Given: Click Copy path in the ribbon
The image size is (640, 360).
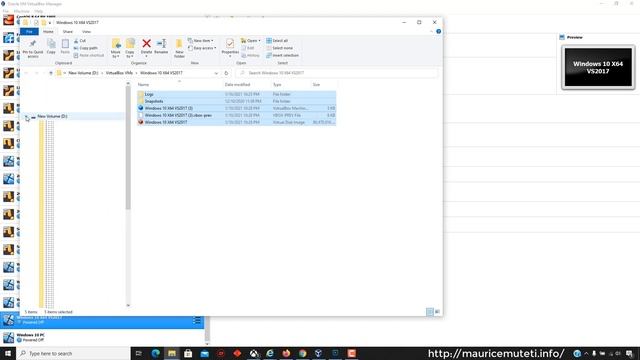Looking at the screenshot, I should tap(86, 48).
